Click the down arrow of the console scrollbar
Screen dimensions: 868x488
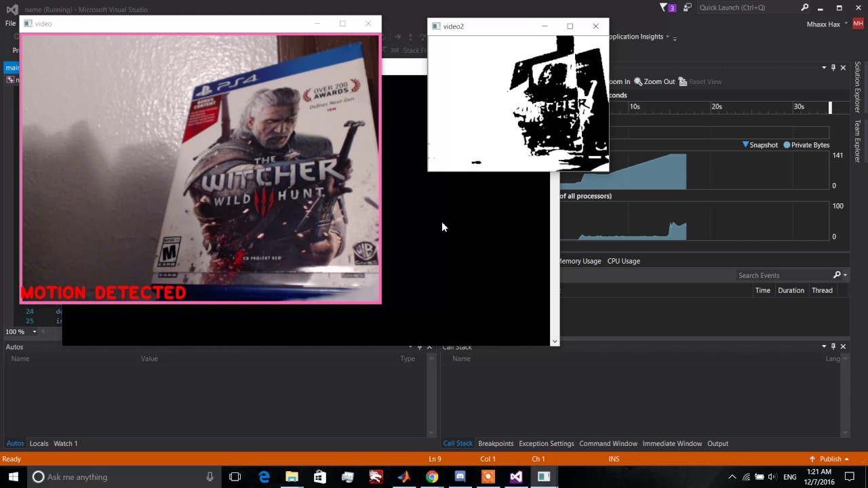pyautogui.click(x=555, y=342)
